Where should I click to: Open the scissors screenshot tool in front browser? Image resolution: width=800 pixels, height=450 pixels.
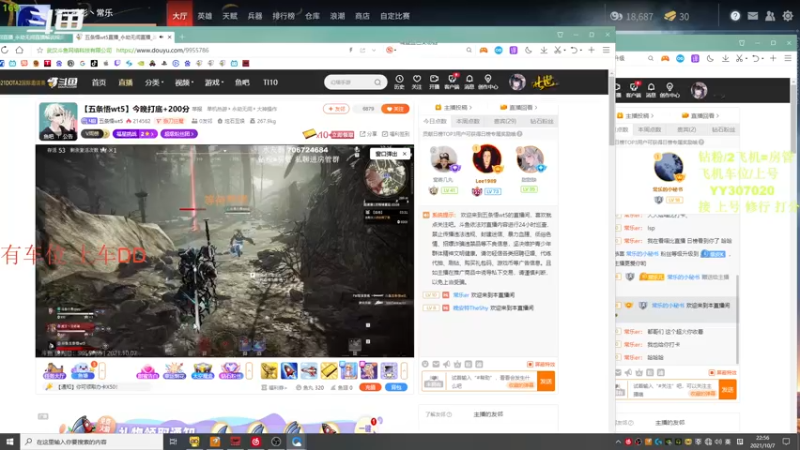tap(558, 50)
